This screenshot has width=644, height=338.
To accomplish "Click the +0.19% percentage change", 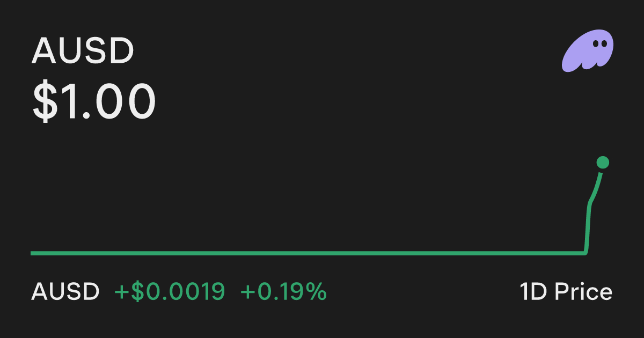I will (x=283, y=292).
